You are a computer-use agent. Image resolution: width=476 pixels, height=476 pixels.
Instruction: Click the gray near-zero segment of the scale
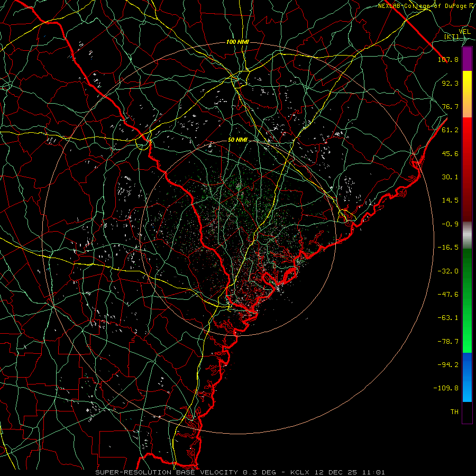point(467,235)
